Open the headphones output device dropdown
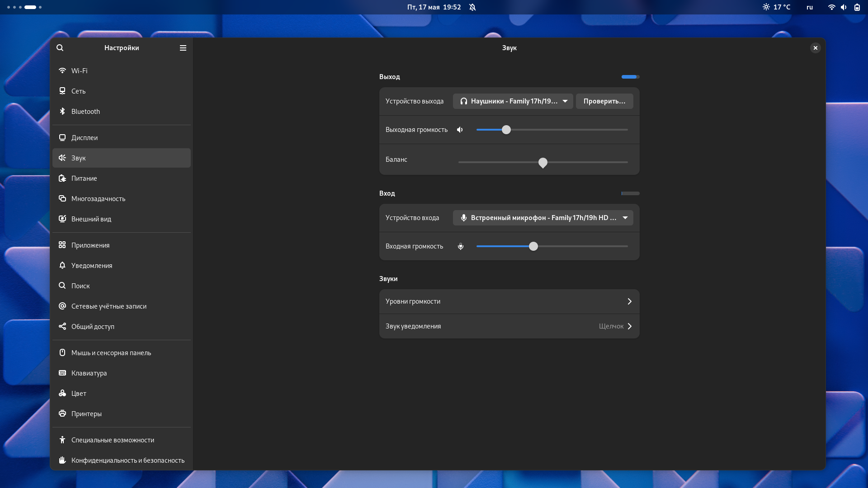 point(513,101)
